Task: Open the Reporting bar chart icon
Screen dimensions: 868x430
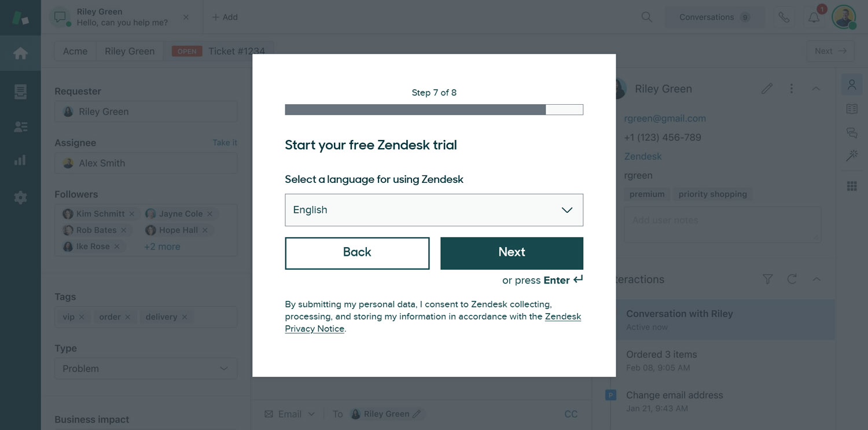Action: coord(20,160)
